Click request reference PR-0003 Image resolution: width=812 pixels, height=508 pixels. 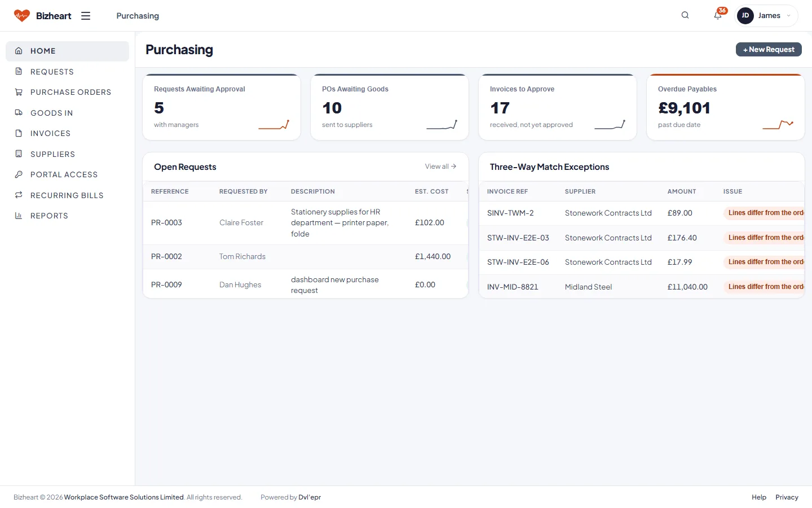[166, 223]
